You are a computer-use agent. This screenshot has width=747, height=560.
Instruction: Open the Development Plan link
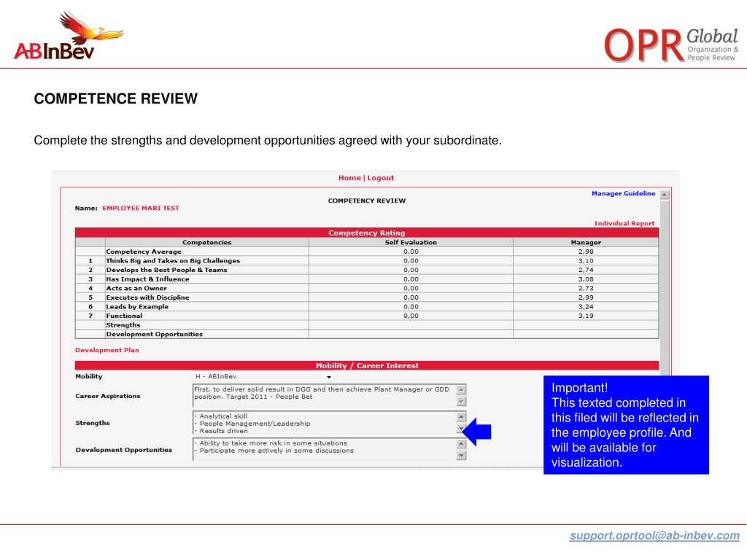point(107,350)
